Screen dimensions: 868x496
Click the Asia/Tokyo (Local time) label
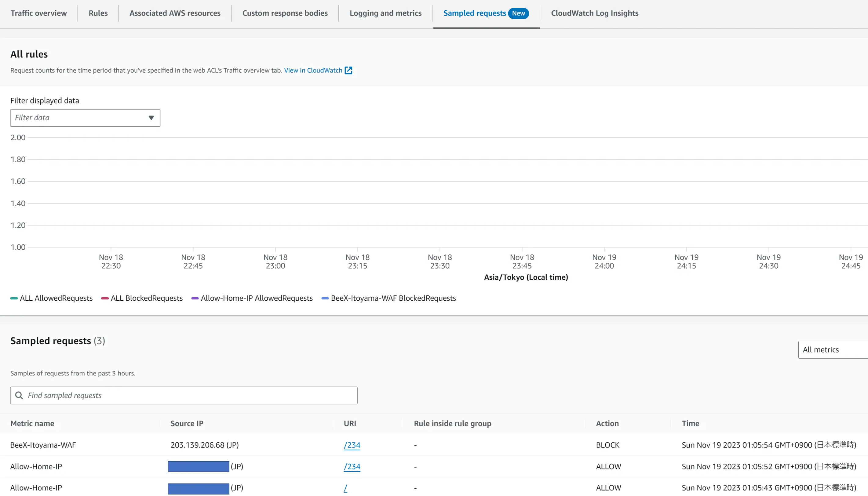526,277
